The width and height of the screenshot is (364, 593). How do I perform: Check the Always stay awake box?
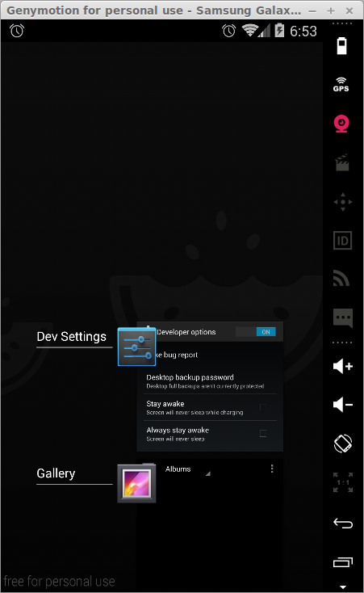(263, 433)
